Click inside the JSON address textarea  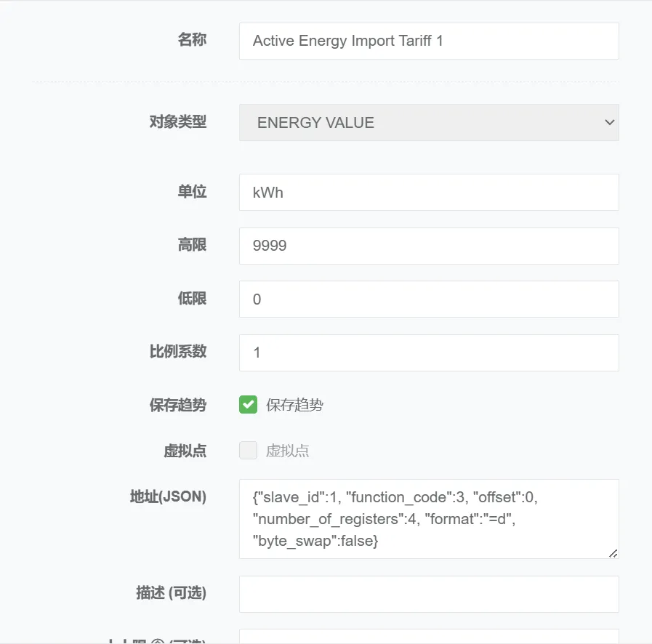click(429, 519)
